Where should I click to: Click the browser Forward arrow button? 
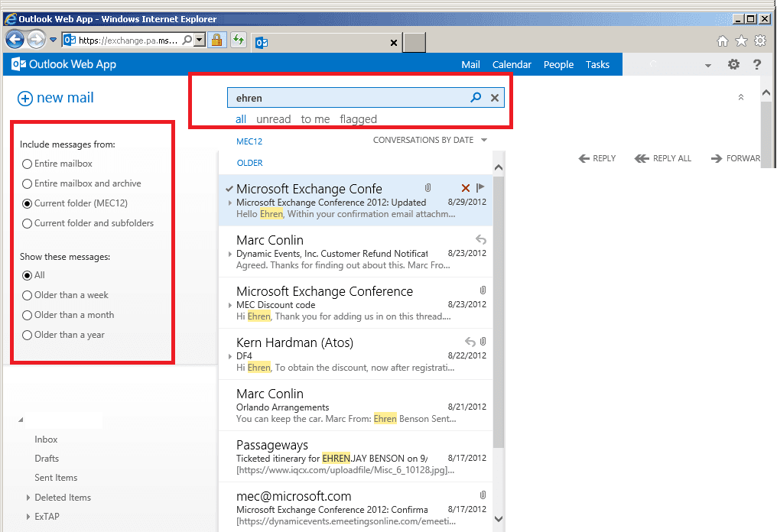36,40
